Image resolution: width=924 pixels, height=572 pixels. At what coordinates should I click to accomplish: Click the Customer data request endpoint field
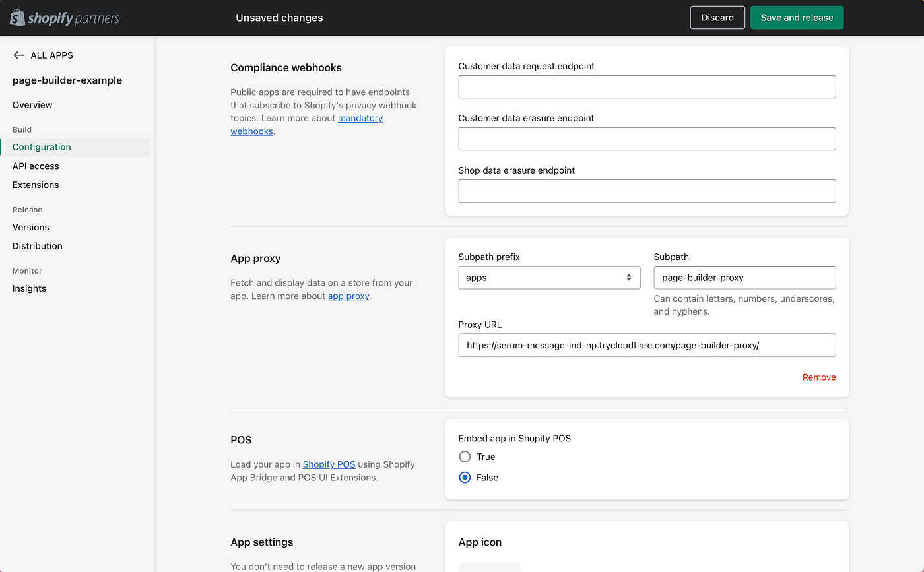point(647,87)
